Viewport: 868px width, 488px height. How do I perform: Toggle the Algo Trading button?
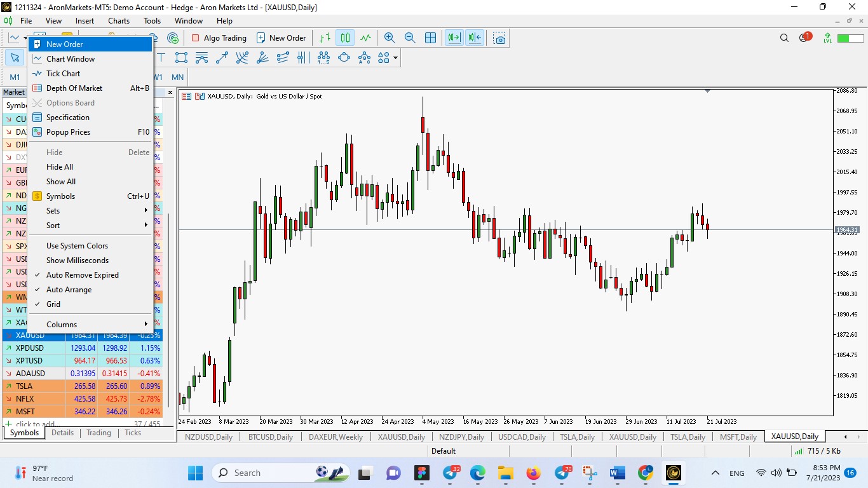click(x=219, y=38)
